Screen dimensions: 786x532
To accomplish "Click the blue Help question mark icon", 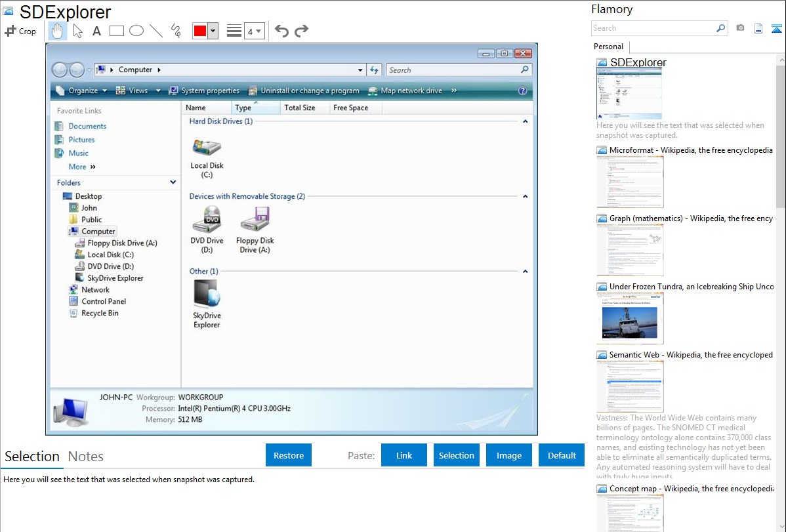I will pyautogui.click(x=522, y=91).
